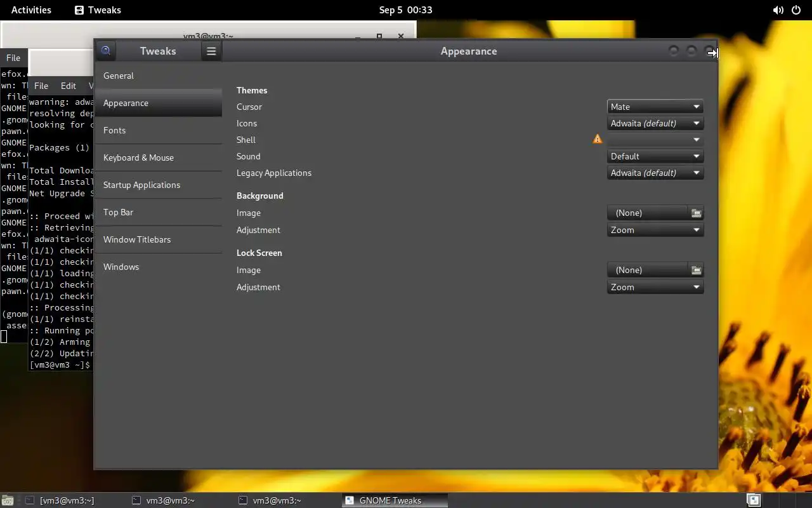This screenshot has height=508, width=812.
Task: Select Top Bar in the sidebar
Action: (x=158, y=212)
